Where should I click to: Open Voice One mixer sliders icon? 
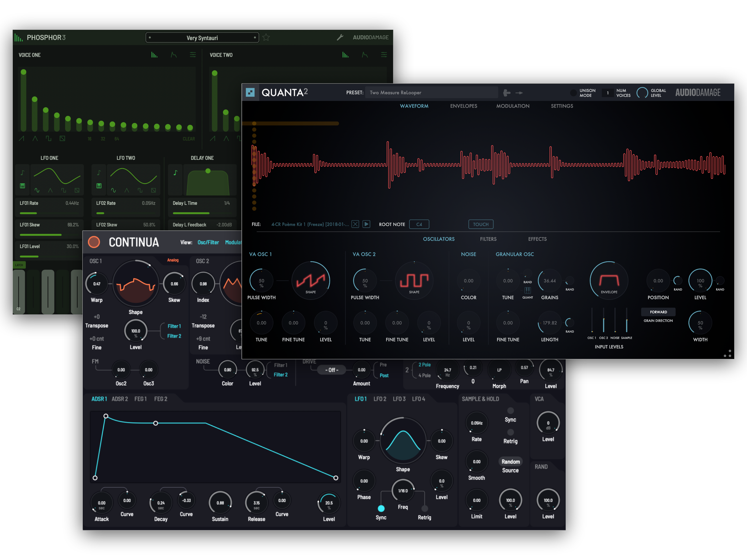pos(193,55)
